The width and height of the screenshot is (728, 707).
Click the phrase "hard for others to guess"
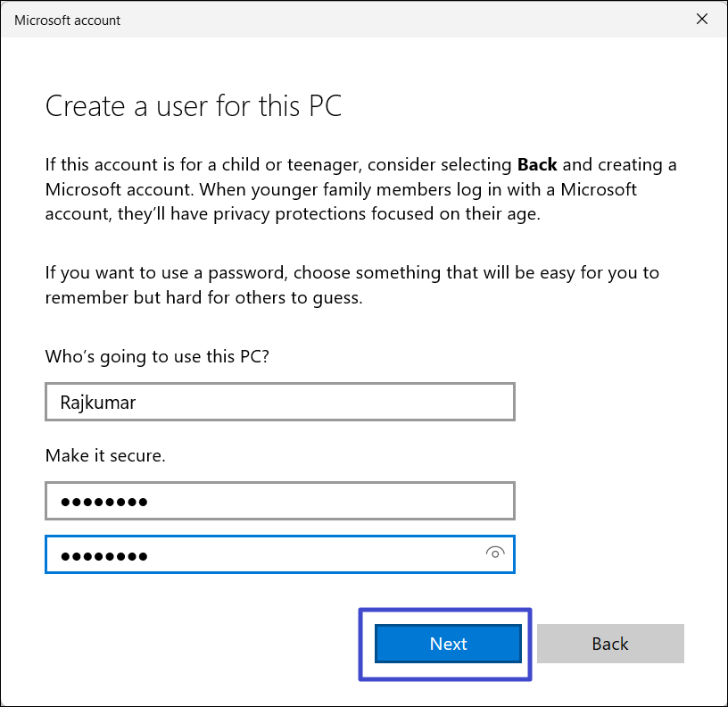(x=277, y=297)
